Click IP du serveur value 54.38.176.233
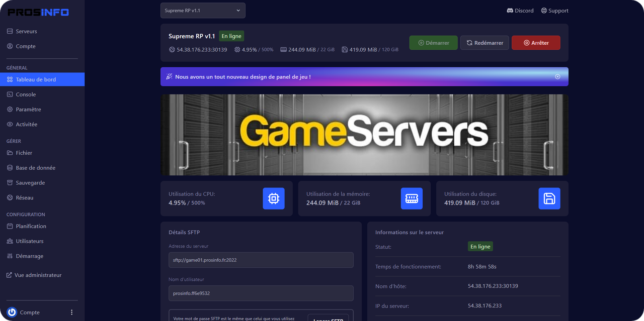644x321 pixels. pos(485,306)
